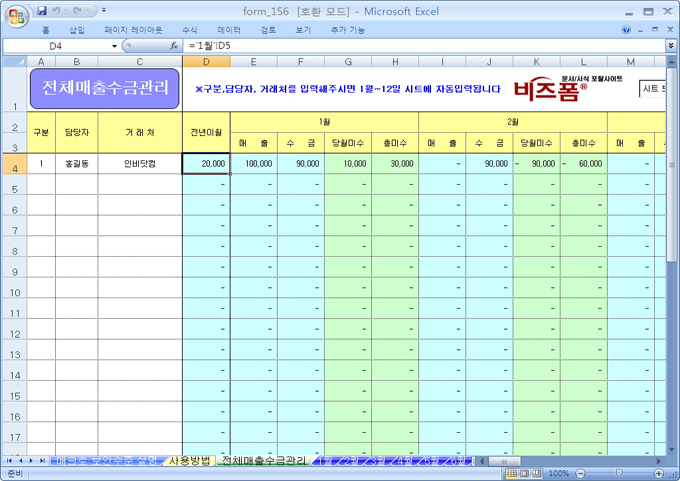Image resolution: width=680 pixels, height=481 pixels.
Task: Save the workbook from quick access toolbar
Action: (x=42, y=11)
